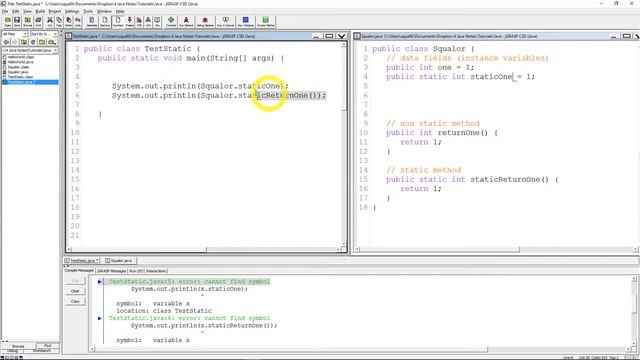Click the Squalor editor horizontal scrollbar

point(496,249)
